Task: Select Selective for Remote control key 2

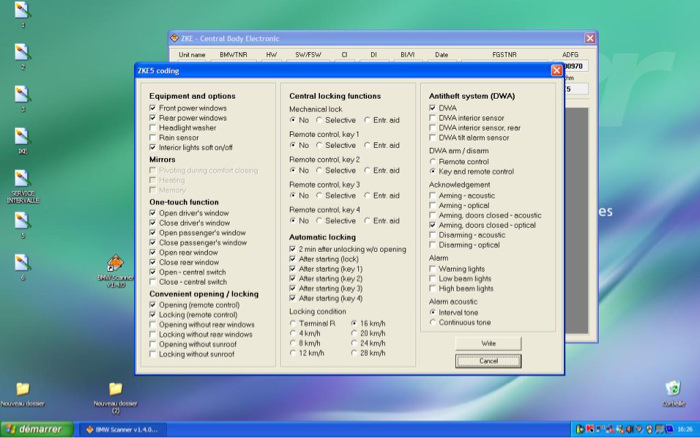Action: [319, 170]
